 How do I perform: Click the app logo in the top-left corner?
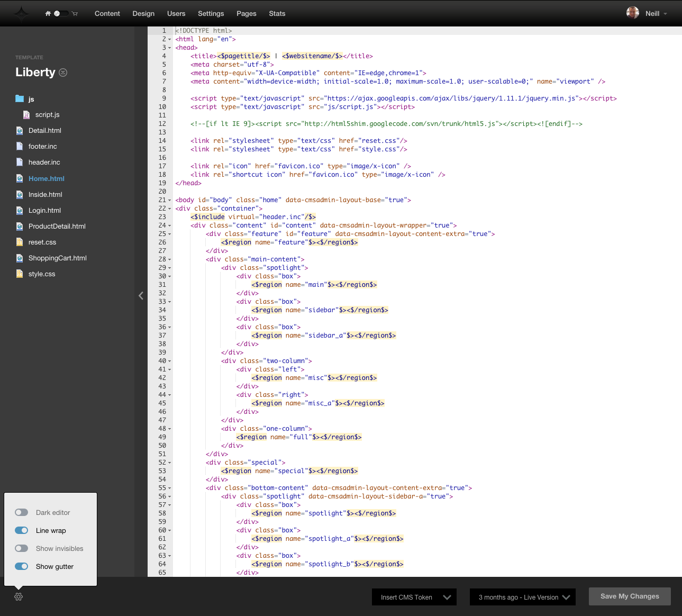click(x=21, y=13)
